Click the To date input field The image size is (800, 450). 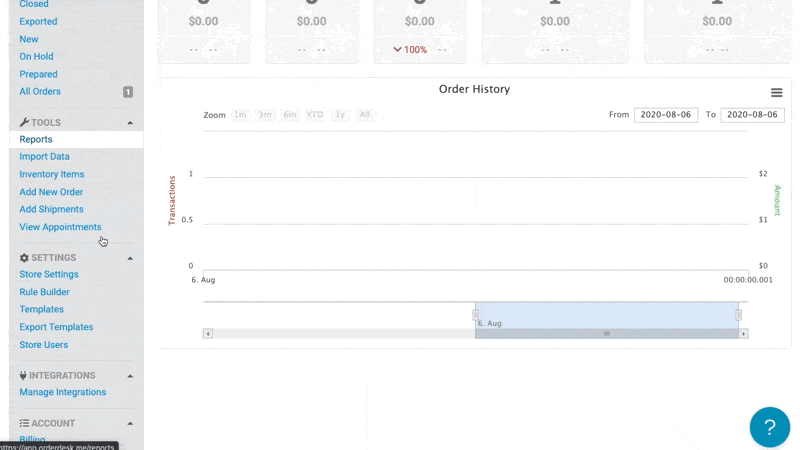click(x=751, y=115)
